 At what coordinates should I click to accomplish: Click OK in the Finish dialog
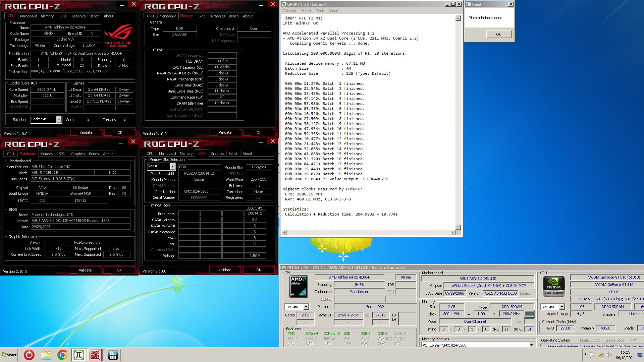tap(498, 34)
